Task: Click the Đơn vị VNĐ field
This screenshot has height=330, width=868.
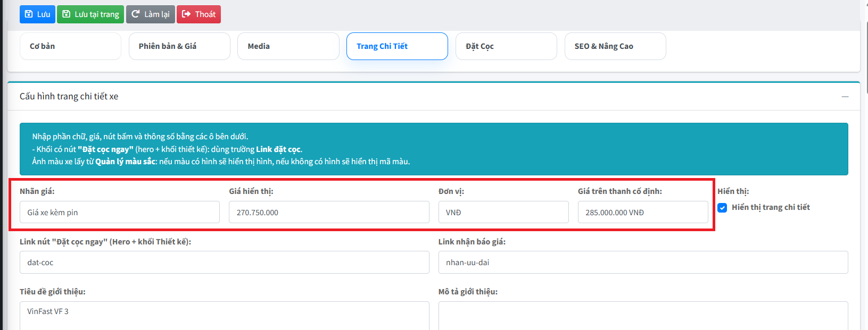Action: [503, 212]
